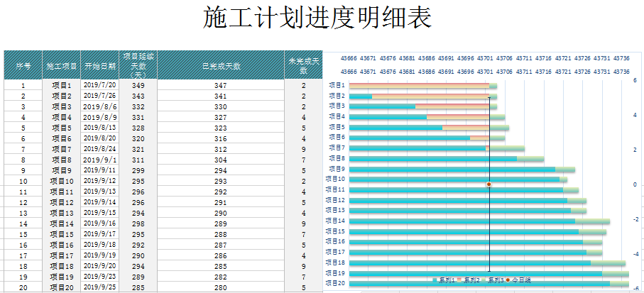Select the 施工项目 column header

62,65
